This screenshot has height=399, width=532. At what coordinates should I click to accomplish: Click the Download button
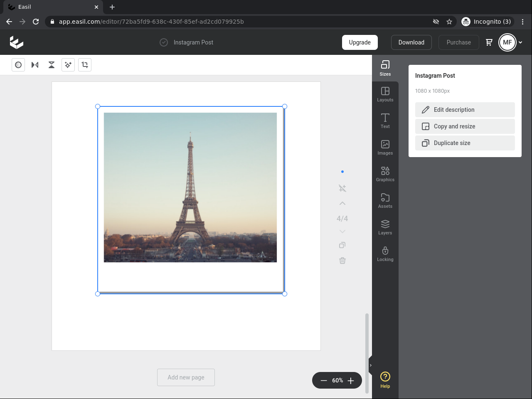pos(411,42)
